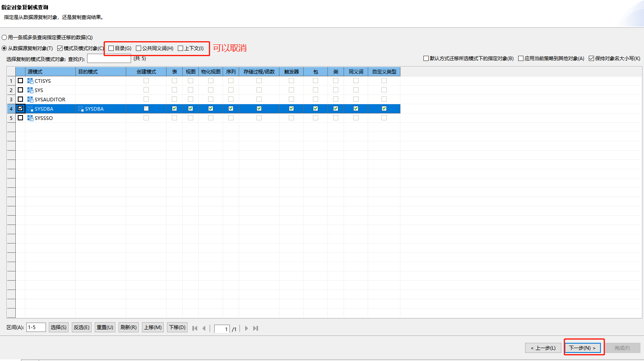The image size is (644, 361).
Task: Check the CTISYS row selection box
Action: (x=21, y=81)
